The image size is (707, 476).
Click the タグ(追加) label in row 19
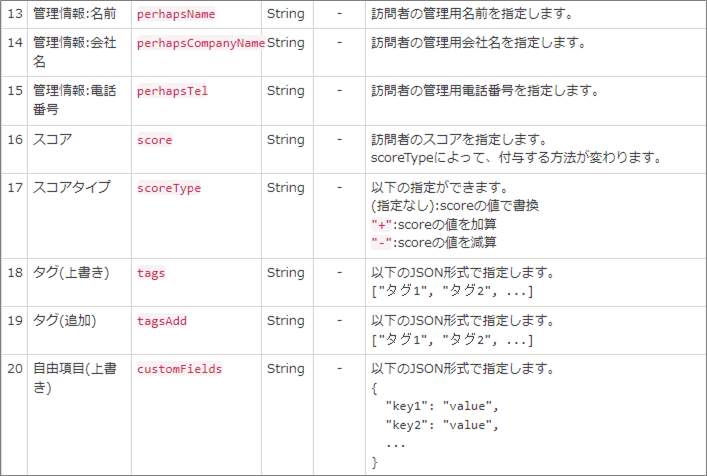pos(64,320)
